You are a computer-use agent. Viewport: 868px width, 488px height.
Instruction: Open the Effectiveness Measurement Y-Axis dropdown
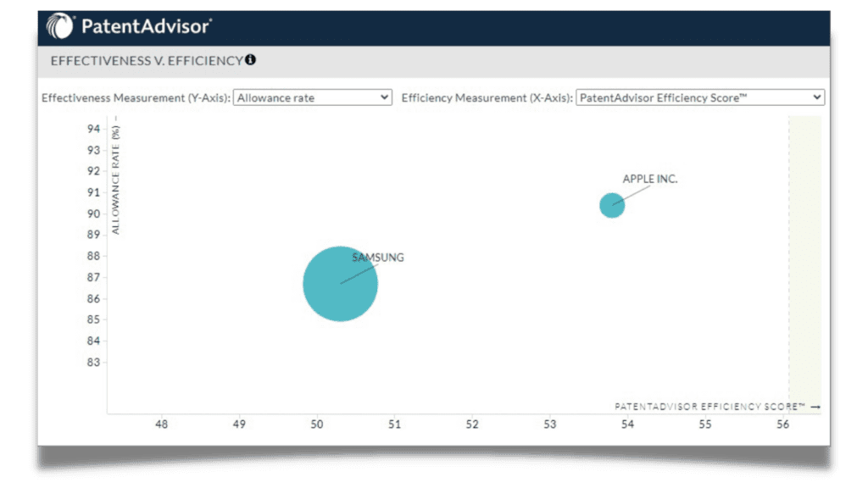(314, 97)
